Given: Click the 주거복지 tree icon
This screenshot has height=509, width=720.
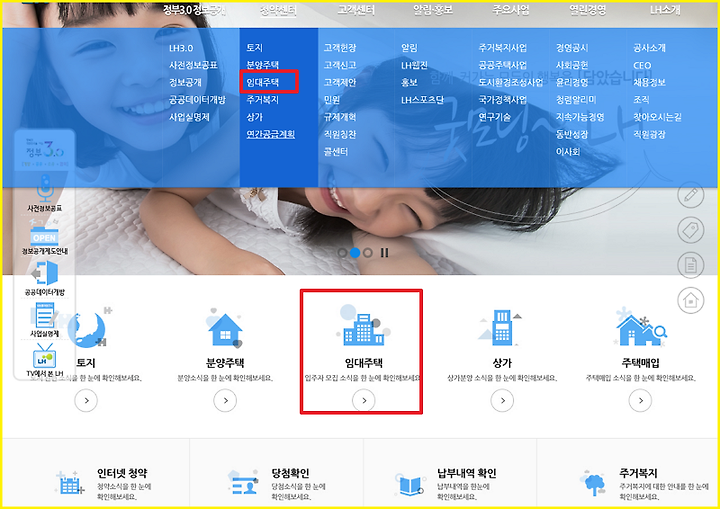Looking at the screenshot, I should [593, 483].
